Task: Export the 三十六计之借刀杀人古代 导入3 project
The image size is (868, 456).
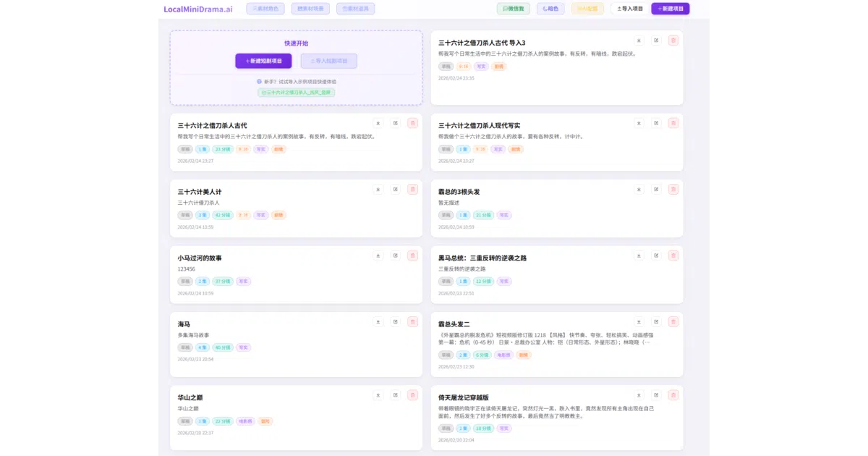Action: pyautogui.click(x=639, y=41)
